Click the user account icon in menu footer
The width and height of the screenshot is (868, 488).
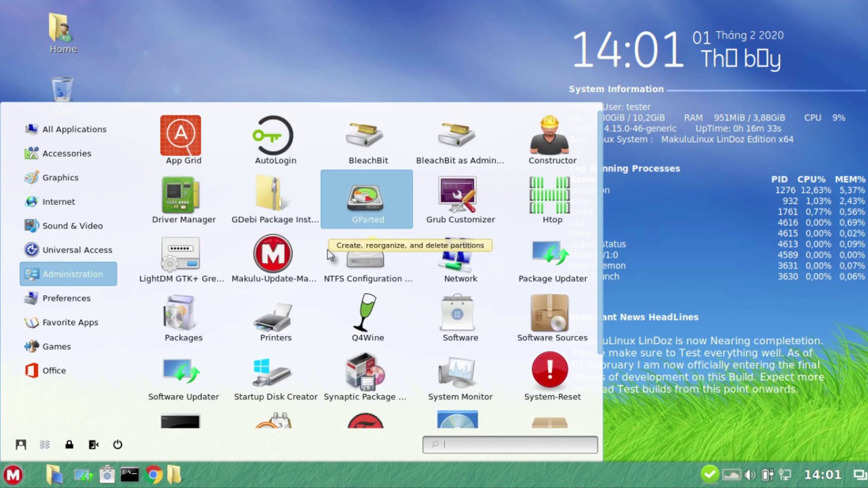[x=21, y=445]
